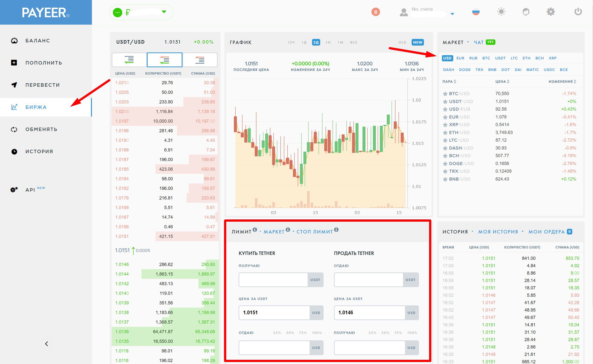The width and height of the screenshot is (593, 364).
Task: Toggle light theme with sun icon
Action: click(501, 12)
